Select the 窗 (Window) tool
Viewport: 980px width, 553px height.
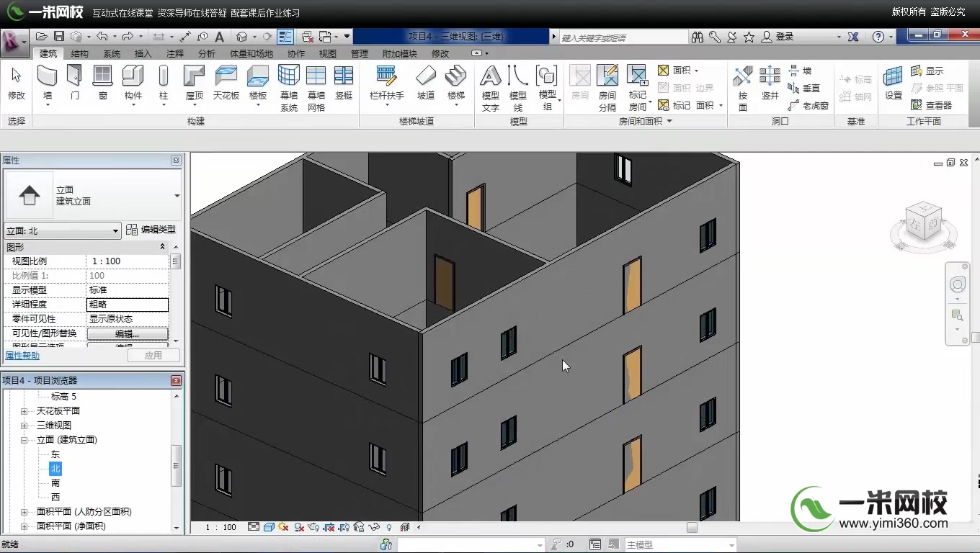click(103, 82)
